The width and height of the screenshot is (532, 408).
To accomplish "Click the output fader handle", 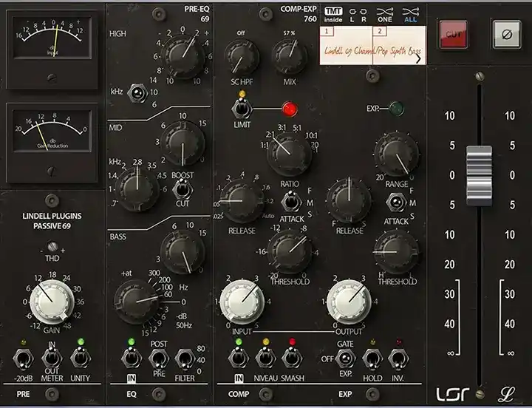I will tap(479, 175).
